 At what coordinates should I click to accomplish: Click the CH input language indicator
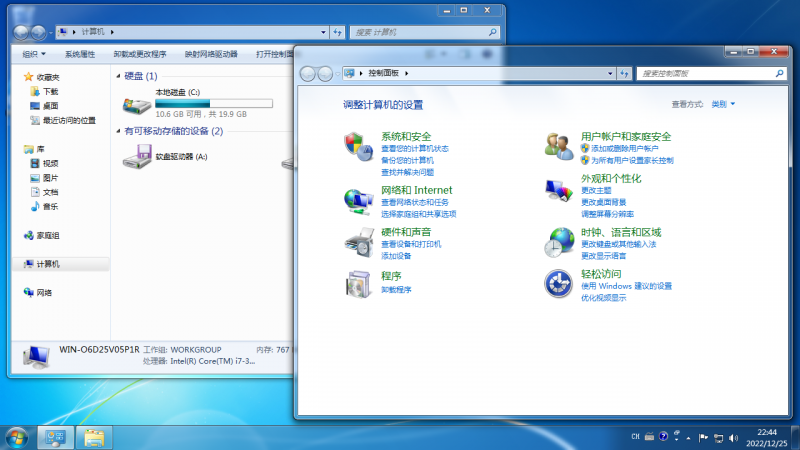(635, 437)
